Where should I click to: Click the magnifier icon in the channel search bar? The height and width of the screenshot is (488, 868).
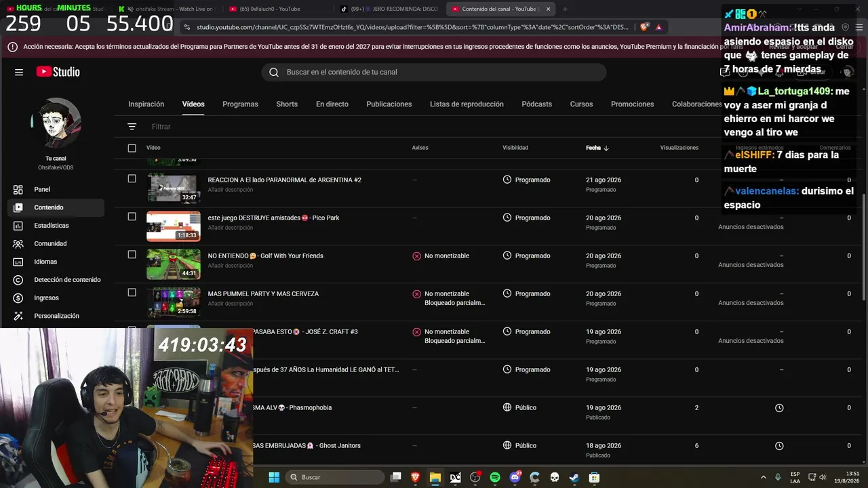coord(274,73)
